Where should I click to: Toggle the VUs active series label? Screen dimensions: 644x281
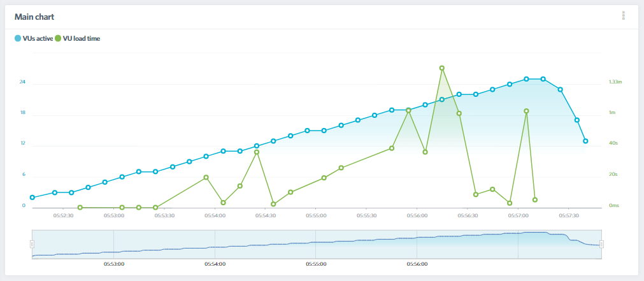pyautogui.click(x=38, y=39)
